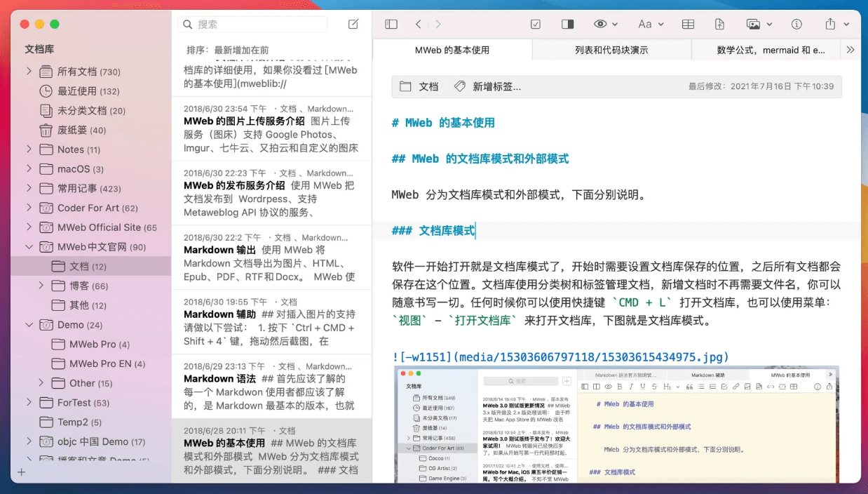The image size is (868, 494).
Task: Select MWeb 的基本使用 in document list
Action: tap(271, 451)
